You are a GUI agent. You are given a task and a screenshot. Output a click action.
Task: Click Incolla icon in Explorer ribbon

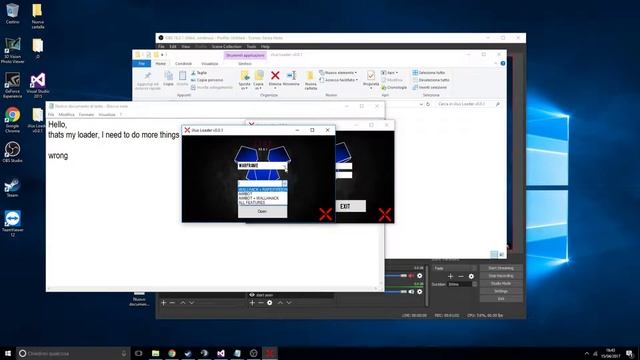click(182, 76)
